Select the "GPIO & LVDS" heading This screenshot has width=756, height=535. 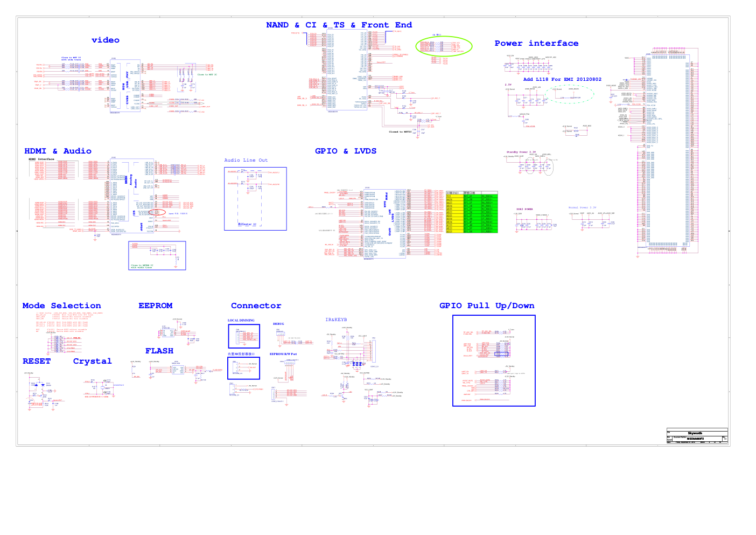click(x=345, y=151)
